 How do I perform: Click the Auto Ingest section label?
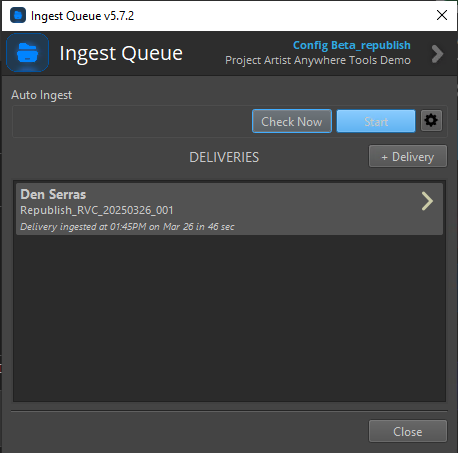click(x=42, y=95)
